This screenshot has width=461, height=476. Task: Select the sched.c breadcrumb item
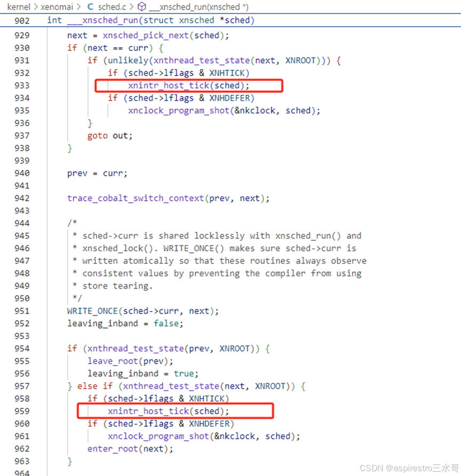pos(112,7)
